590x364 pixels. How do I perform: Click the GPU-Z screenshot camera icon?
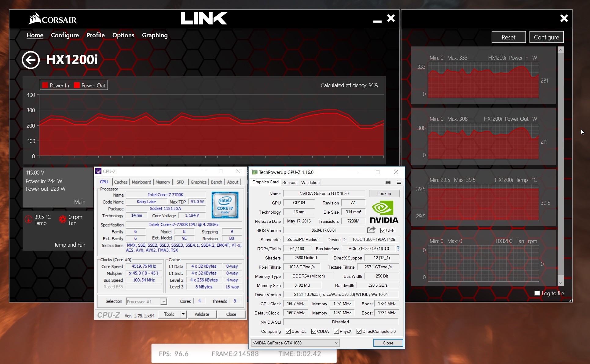click(x=388, y=182)
